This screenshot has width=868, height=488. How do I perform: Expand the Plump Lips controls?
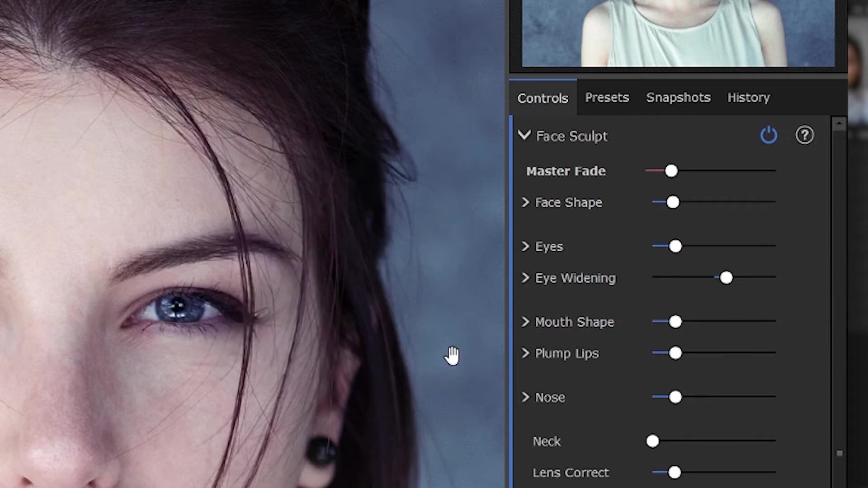click(x=525, y=353)
